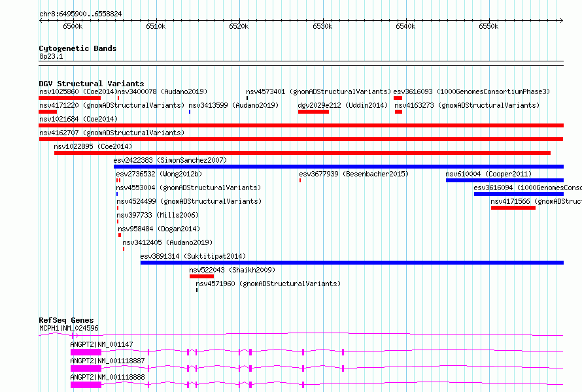Click the DGV Structural Variants track title
The image size is (582, 392).
pos(92,84)
